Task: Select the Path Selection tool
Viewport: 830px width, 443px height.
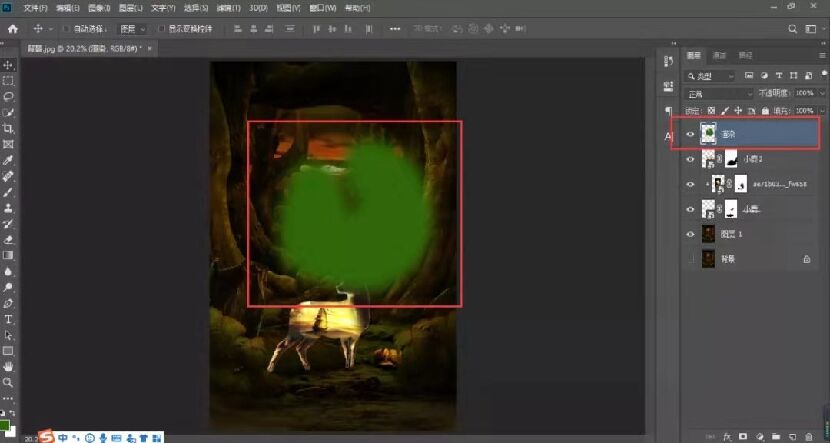Action: click(x=8, y=335)
